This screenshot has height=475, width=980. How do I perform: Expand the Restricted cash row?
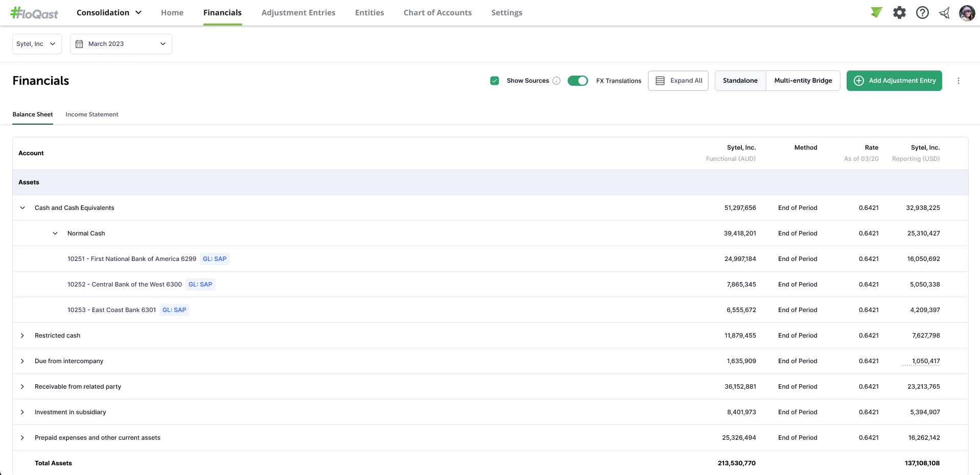pyautogui.click(x=22, y=336)
